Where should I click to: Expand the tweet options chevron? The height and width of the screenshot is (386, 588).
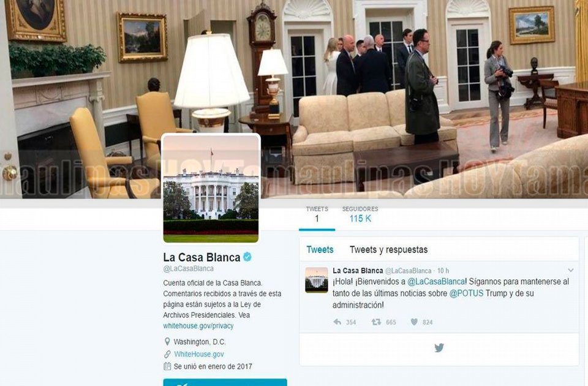click(x=571, y=270)
